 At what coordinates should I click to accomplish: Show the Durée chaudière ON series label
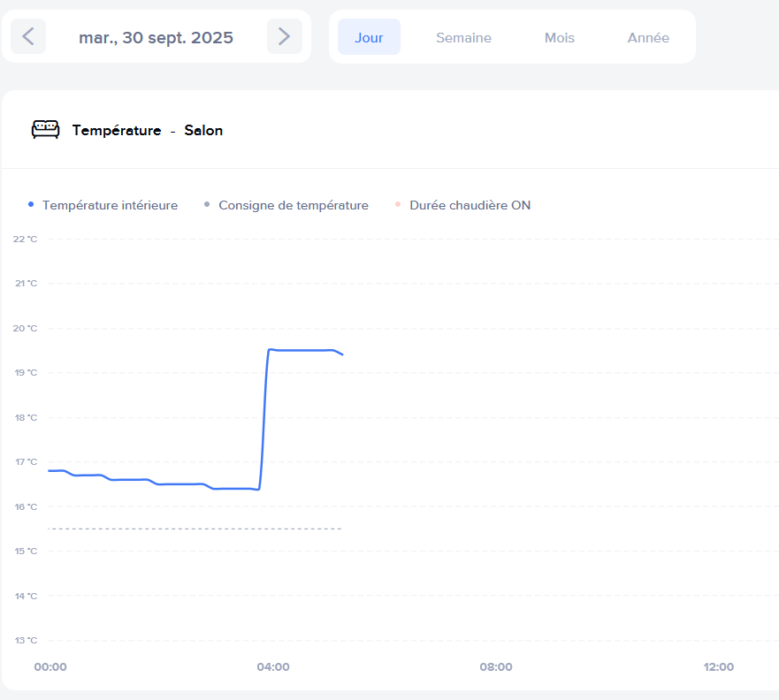coord(470,205)
